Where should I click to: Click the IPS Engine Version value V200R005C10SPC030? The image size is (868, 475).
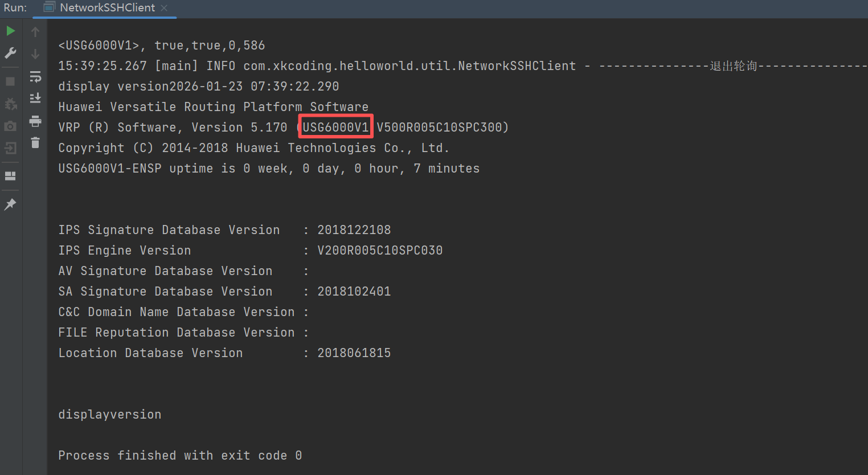tap(379, 250)
